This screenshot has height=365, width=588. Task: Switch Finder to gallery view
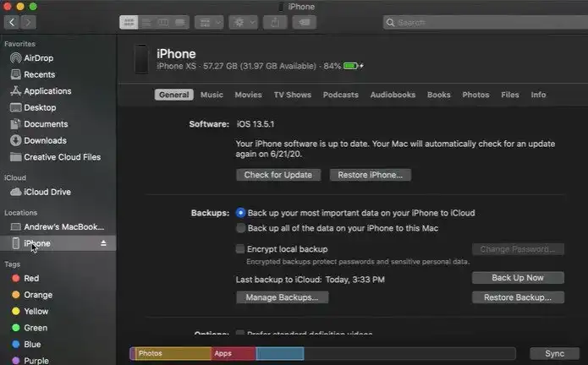click(x=180, y=23)
